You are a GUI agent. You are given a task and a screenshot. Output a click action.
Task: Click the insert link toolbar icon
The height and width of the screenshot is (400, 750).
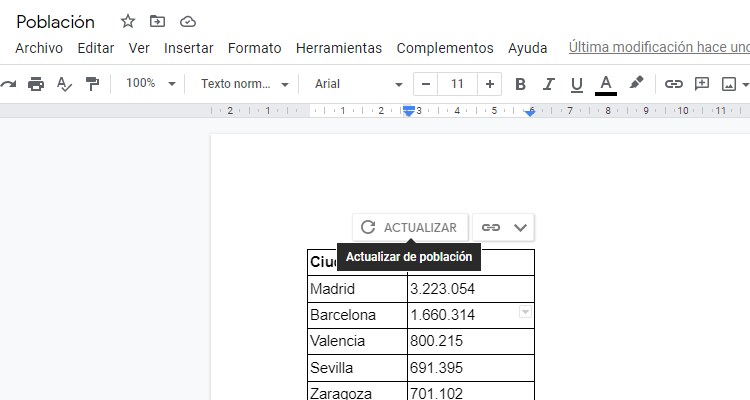[x=674, y=84]
